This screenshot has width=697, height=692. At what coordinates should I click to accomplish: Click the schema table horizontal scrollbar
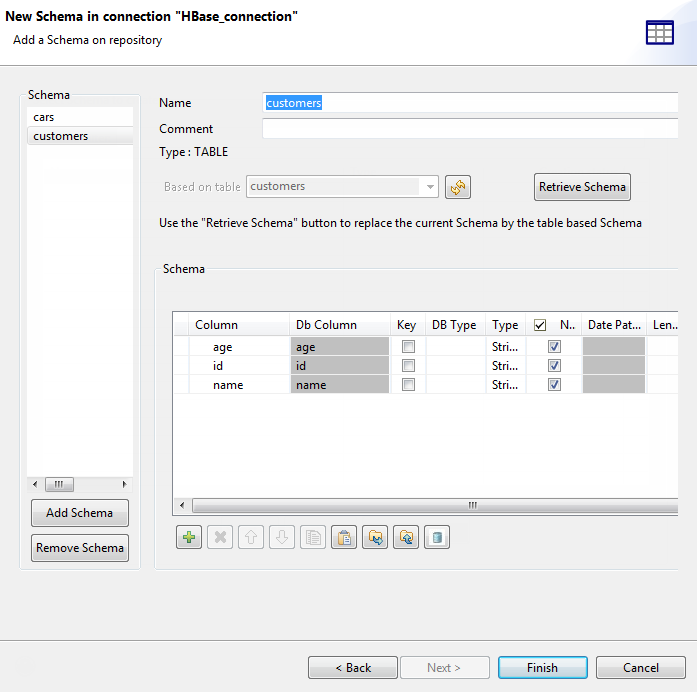click(430, 506)
